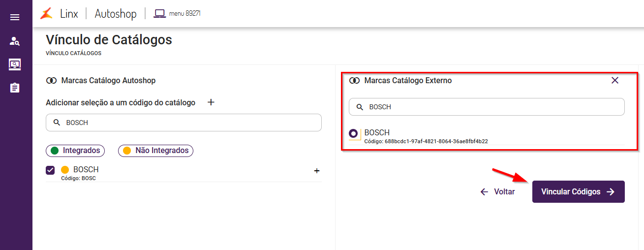644x250 pixels.
Task: Click the plus next to Adicionar seleção
Action: pyautogui.click(x=211, y=102)
